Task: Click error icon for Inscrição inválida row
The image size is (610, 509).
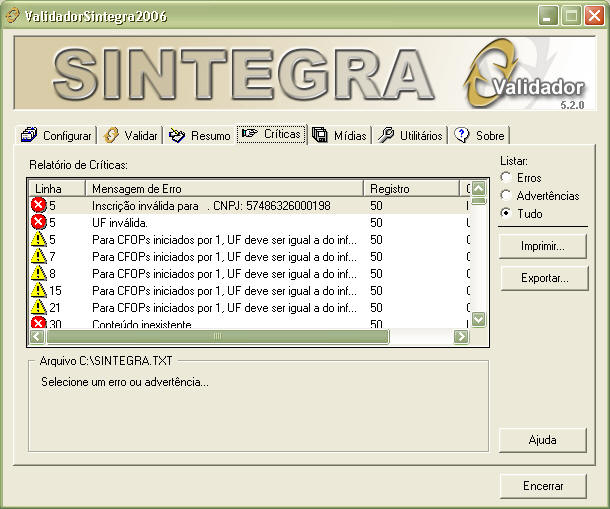Action: [39, 205]
